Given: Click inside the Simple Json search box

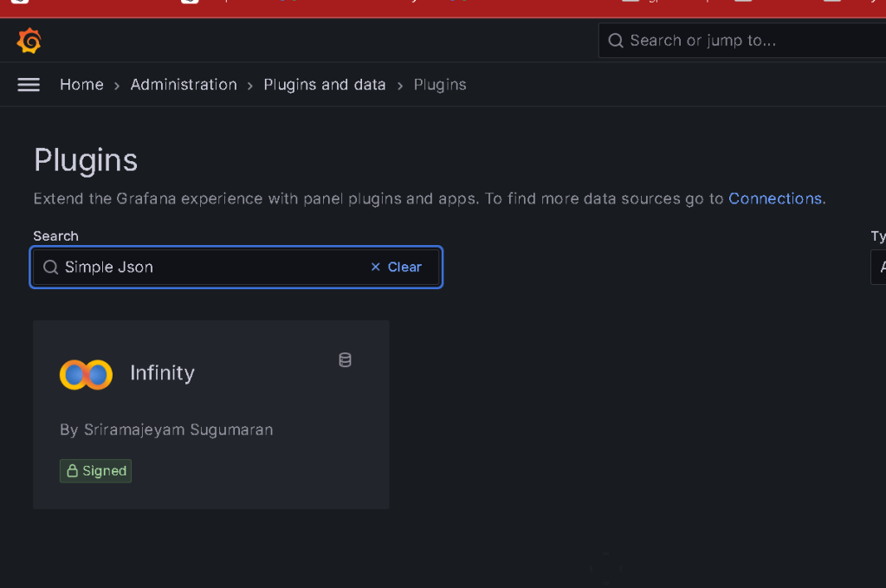Looking at the screenshot, I should (236, 268).
